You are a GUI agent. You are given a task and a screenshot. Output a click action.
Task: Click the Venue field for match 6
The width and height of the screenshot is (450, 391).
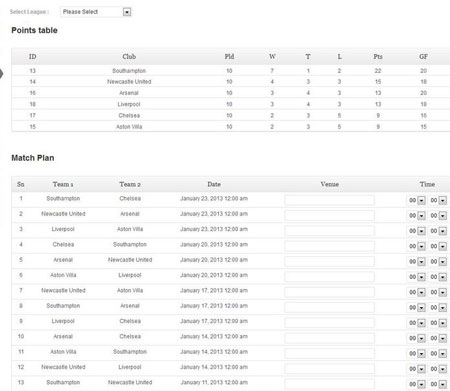click(329, 277)
